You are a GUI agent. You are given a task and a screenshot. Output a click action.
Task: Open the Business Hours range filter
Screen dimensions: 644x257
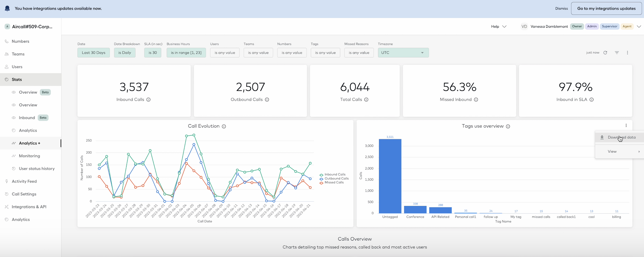tap(186, 52)
